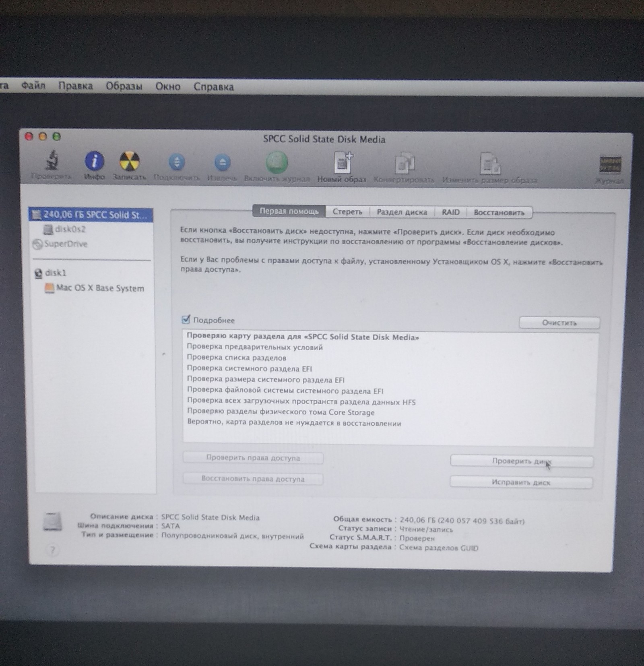
Task: Click the Burn (Записать) toolbar icon
Action: (129, 161)
